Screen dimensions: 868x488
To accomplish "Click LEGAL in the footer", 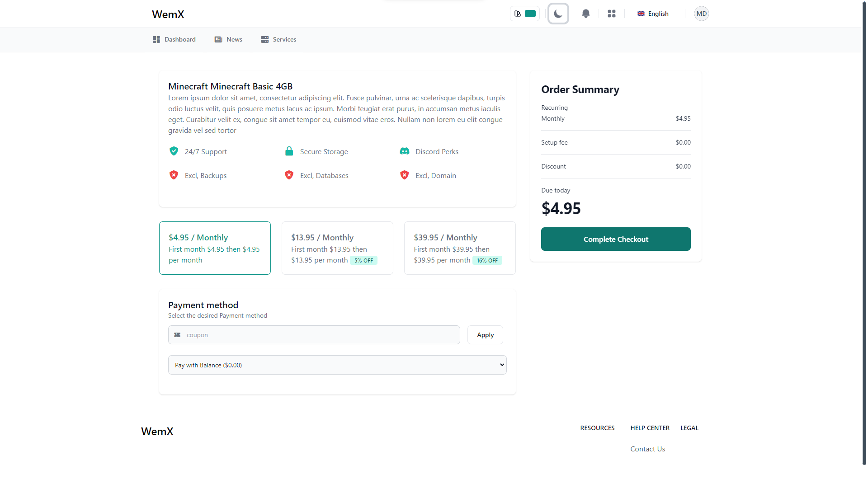I will (689, 428).
